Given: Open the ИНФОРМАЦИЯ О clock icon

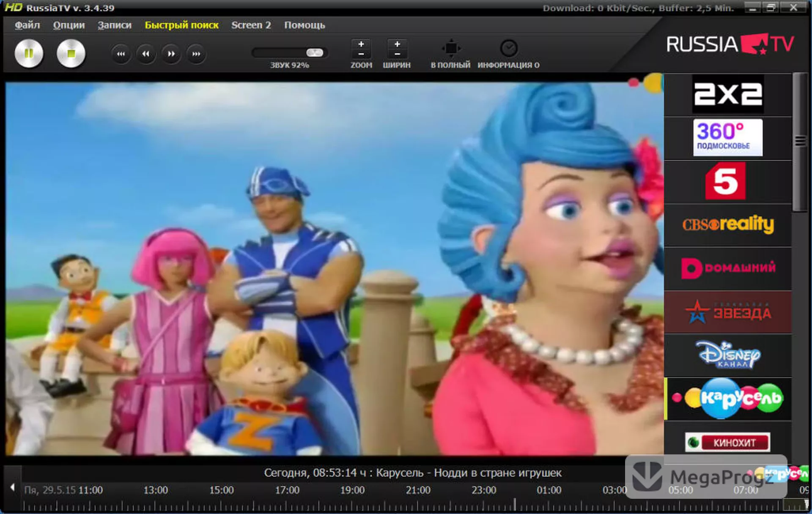Looking at the screenshot, I should (x=509, y=48).
